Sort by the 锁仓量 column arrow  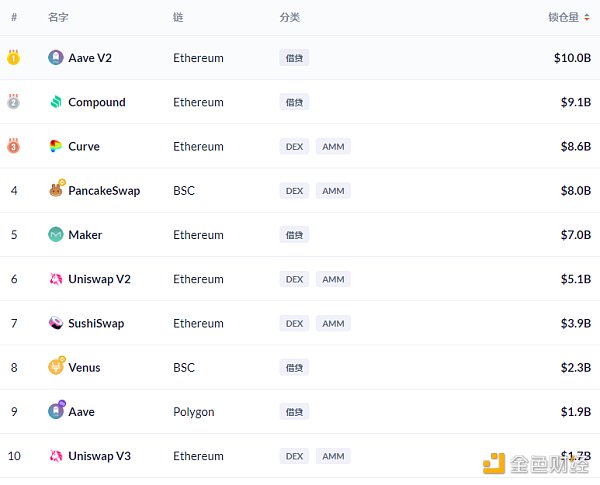point(588,17)
